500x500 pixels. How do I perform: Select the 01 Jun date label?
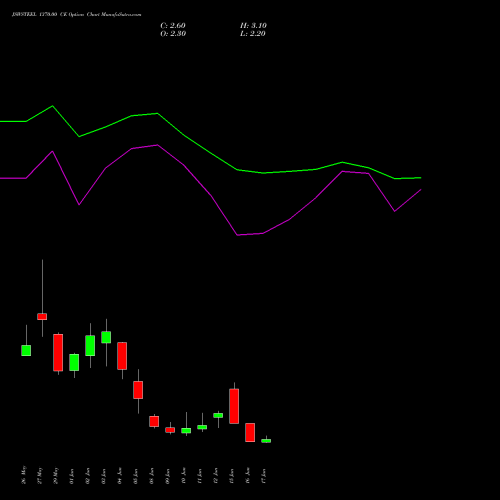(72, 476)
